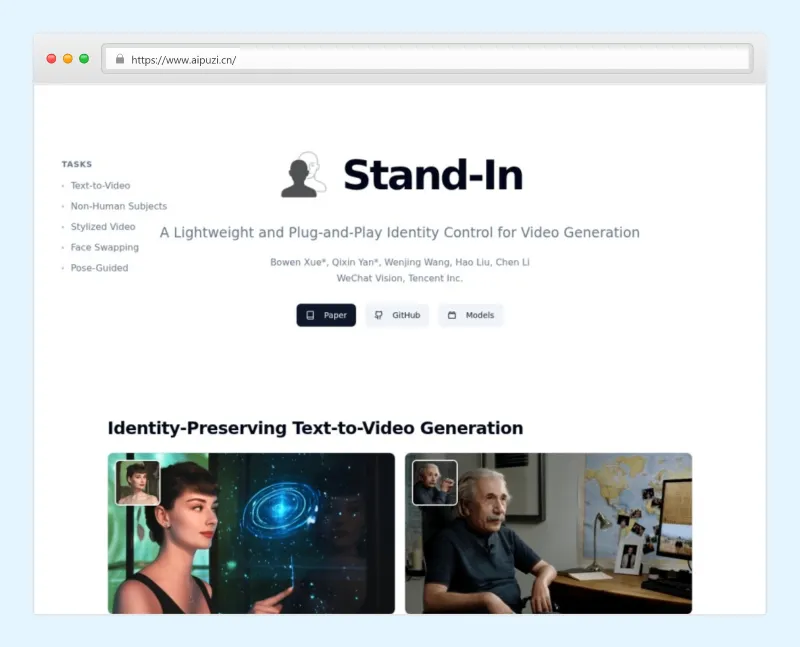
Task: Select the Pose-Guided task
Action: pos(97,268)
